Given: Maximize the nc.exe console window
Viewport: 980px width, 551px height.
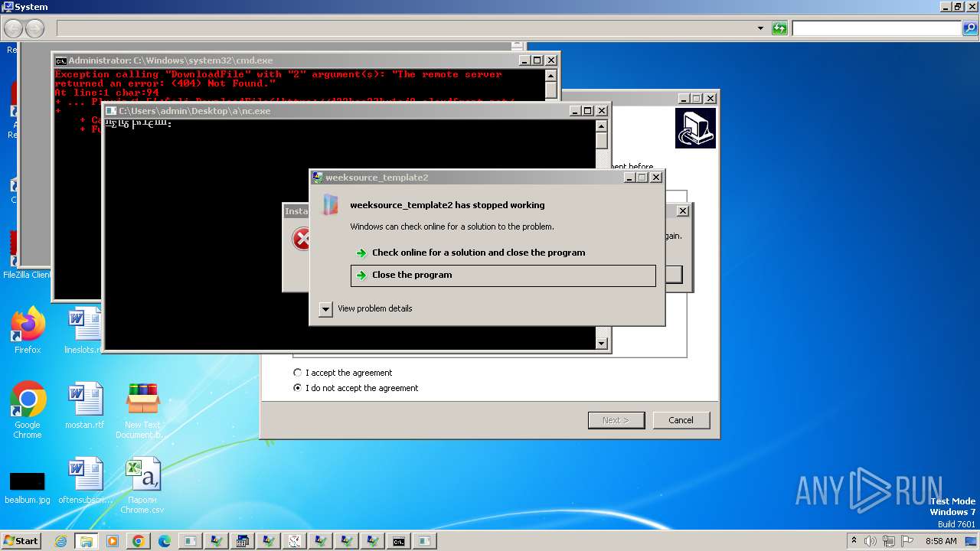Looking at the screenshot, I should (588, 111).
